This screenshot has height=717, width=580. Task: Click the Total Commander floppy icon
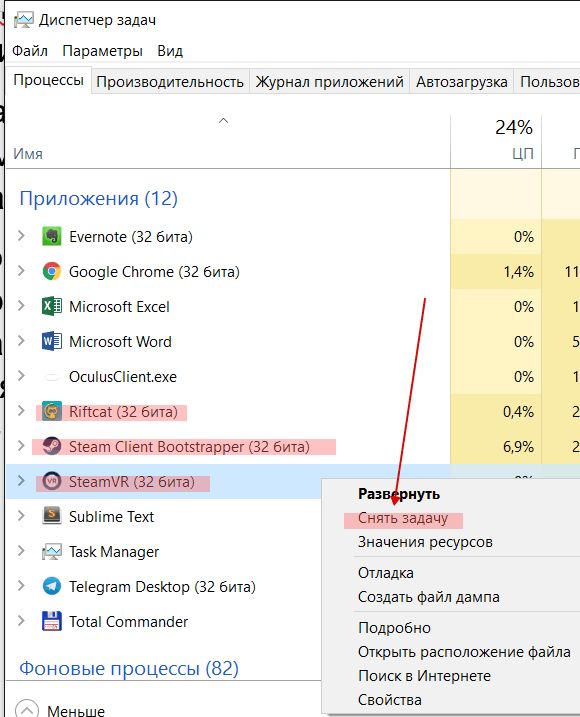52,621
